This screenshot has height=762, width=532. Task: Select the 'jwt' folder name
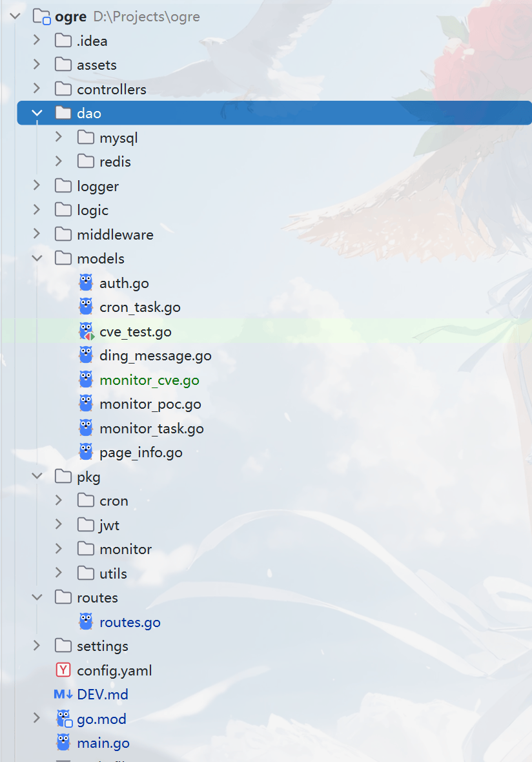(109, 526)
